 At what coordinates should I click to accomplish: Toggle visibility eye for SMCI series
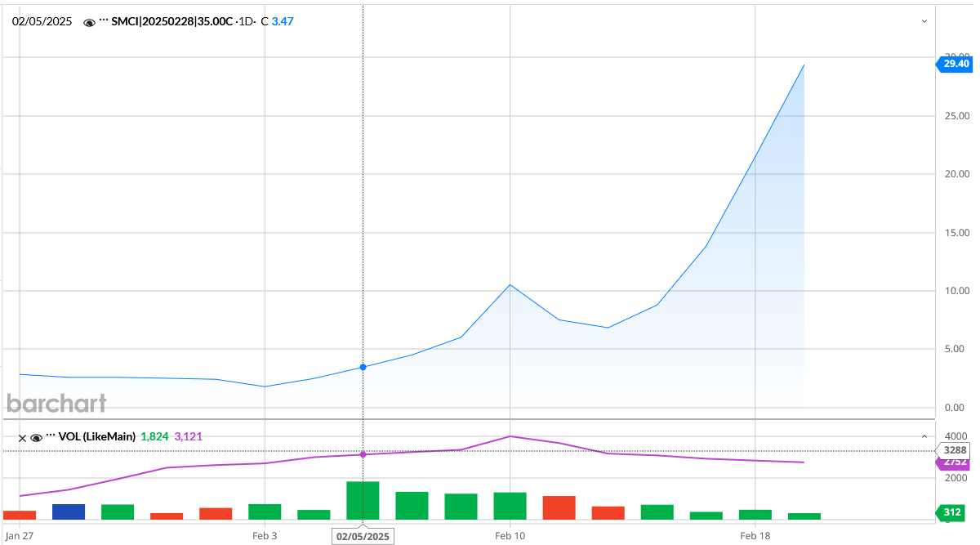click(90, 22)
